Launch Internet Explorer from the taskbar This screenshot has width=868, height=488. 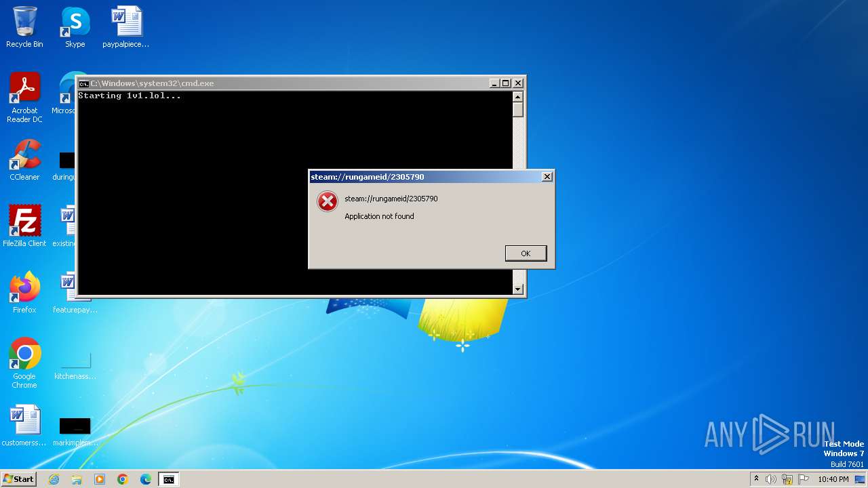(54, 479)
